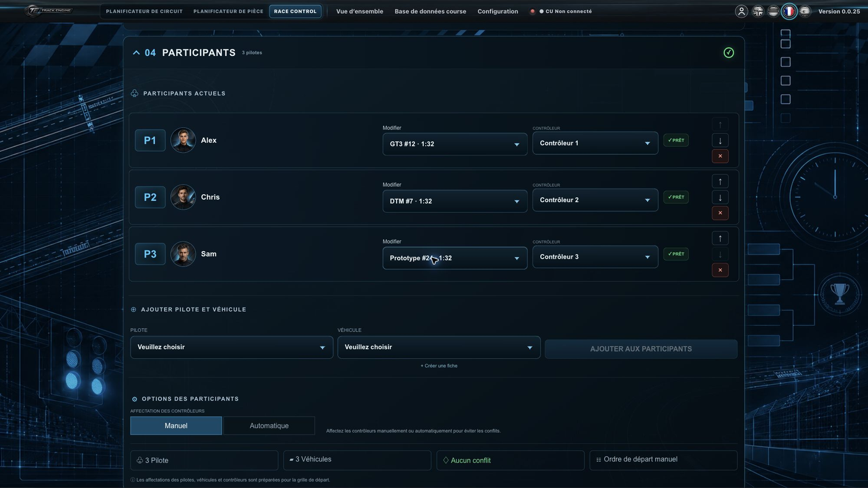The width and height of the screenshot is (868, 488).
Task: Move Sam up in start order
Action: [720, 238]
